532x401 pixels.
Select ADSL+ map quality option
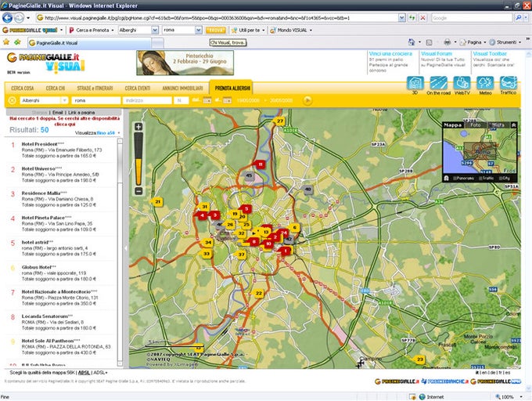tap(100, 373)
